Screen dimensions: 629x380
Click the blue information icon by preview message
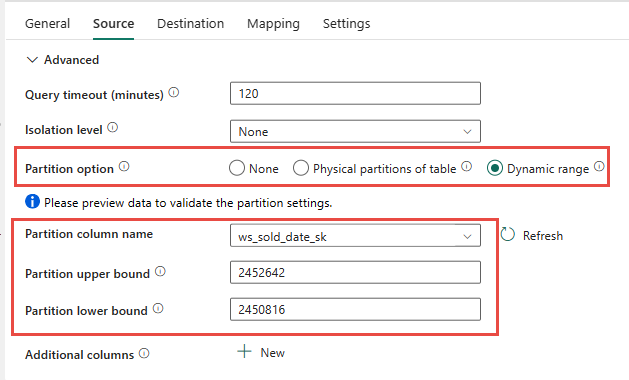[x=32, y=202]
